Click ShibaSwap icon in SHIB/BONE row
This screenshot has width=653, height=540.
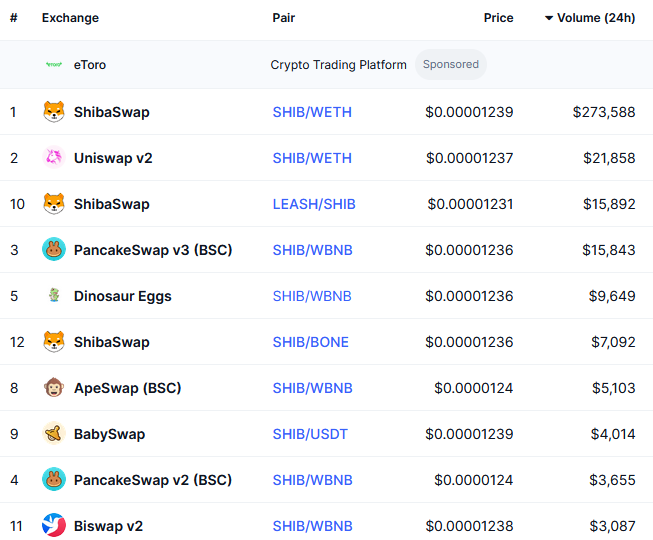tap(54, 341)
